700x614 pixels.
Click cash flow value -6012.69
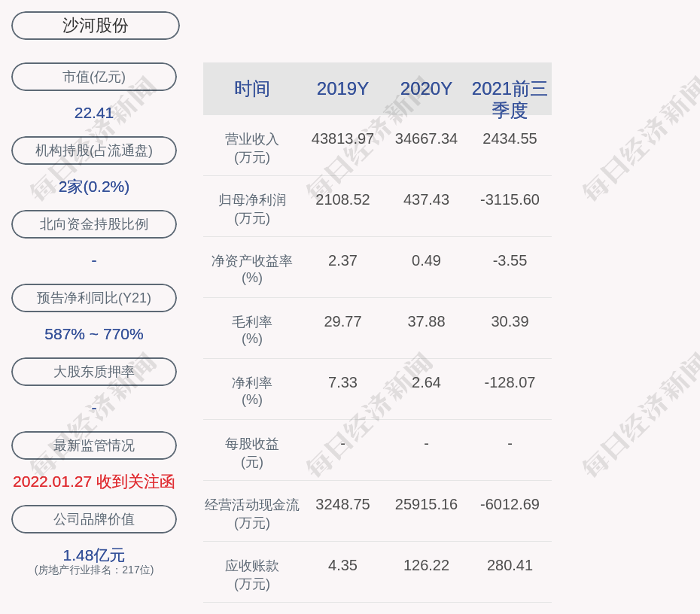click(510, 504)
